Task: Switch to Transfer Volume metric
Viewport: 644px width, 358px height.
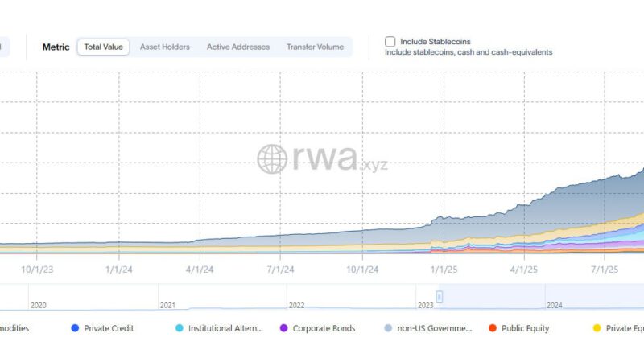Action: pos(315,47)
